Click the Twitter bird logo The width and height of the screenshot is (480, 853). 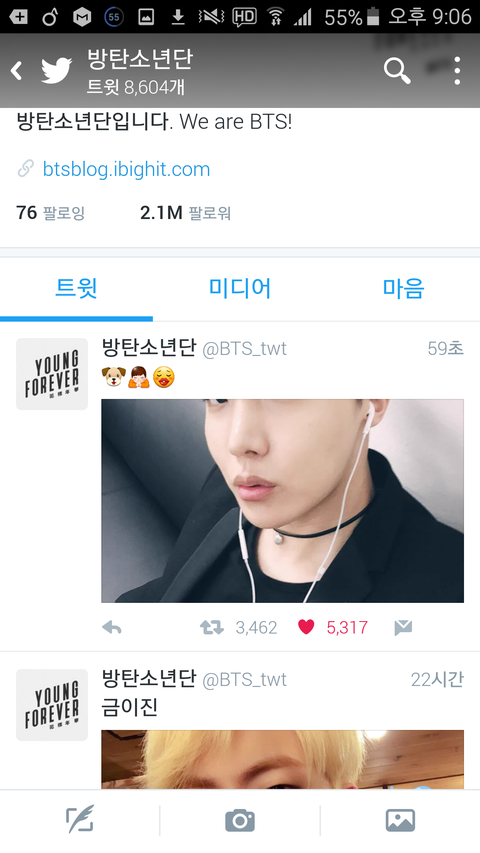coord(57,71)
